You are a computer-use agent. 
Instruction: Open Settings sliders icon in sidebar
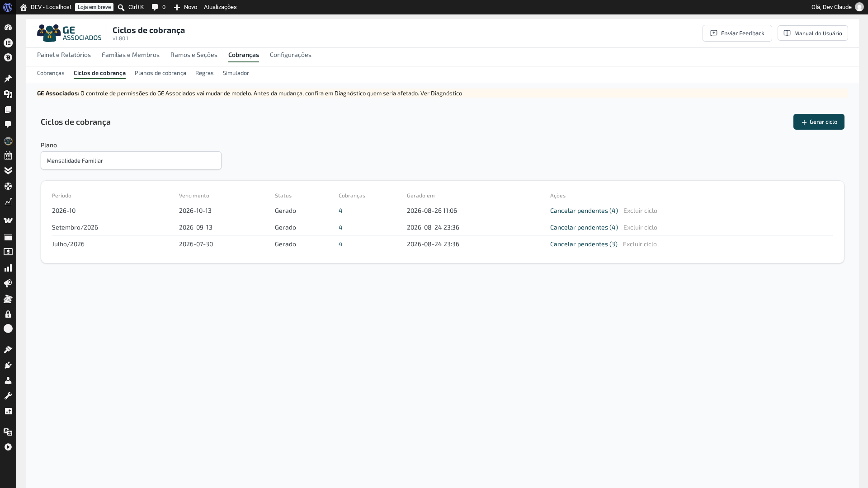point(8,411)
